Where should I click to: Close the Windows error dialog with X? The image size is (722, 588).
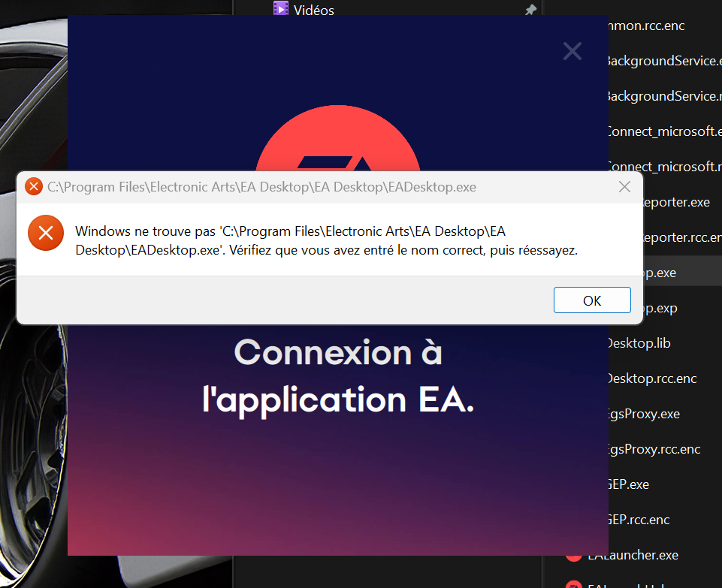pos(624,187)
